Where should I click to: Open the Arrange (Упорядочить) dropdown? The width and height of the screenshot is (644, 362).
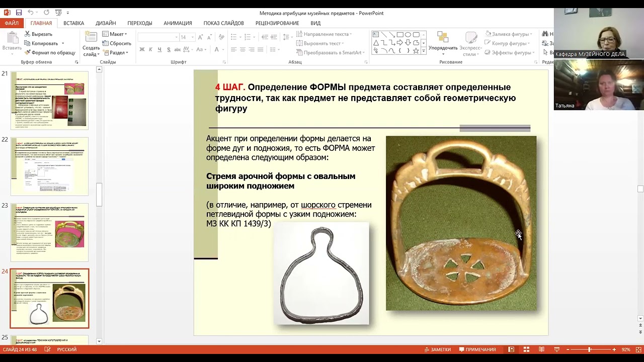click(443, 43)
